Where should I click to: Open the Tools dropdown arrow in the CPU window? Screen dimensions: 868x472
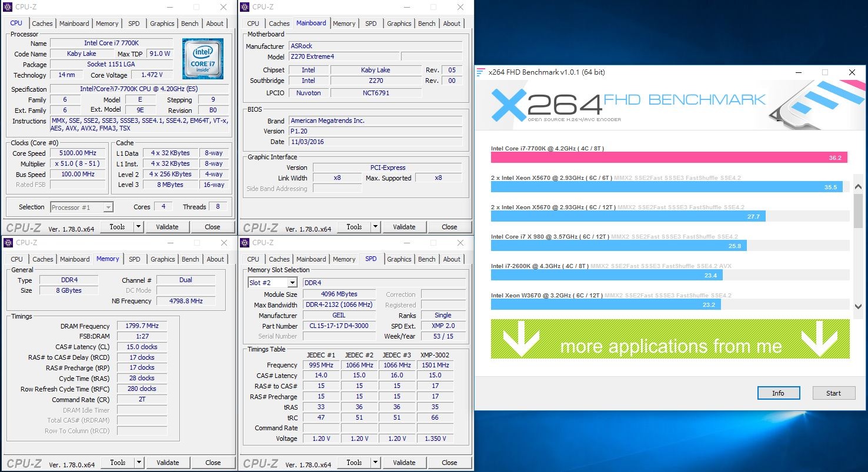139,227
